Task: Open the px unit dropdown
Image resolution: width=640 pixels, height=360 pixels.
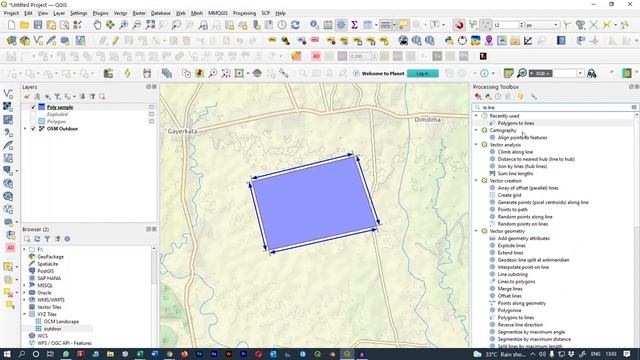Action: click(x=542, y=25)
